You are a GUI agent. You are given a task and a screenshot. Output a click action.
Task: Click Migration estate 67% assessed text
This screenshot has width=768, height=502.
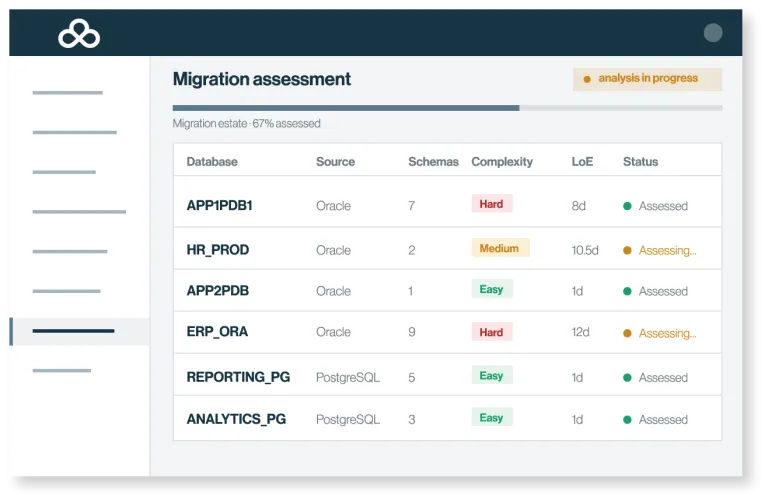click(x=246, y=123)
